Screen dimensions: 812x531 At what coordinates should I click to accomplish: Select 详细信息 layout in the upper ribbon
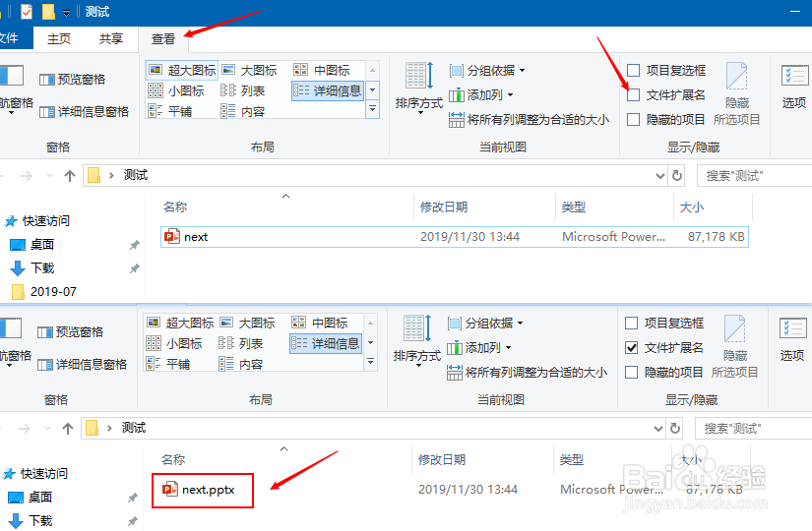(x=328, y=91)
